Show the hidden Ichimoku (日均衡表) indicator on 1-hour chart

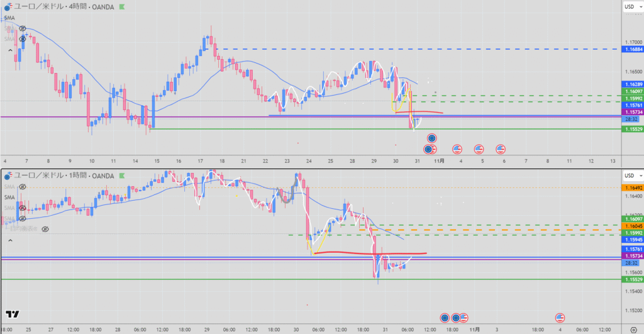pos(45,230)
